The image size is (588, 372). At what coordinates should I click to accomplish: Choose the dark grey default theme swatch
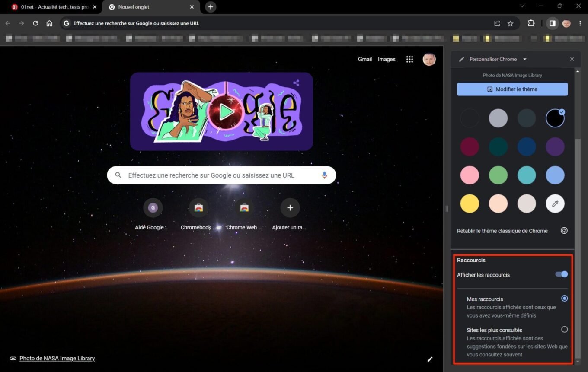point(470,118)
